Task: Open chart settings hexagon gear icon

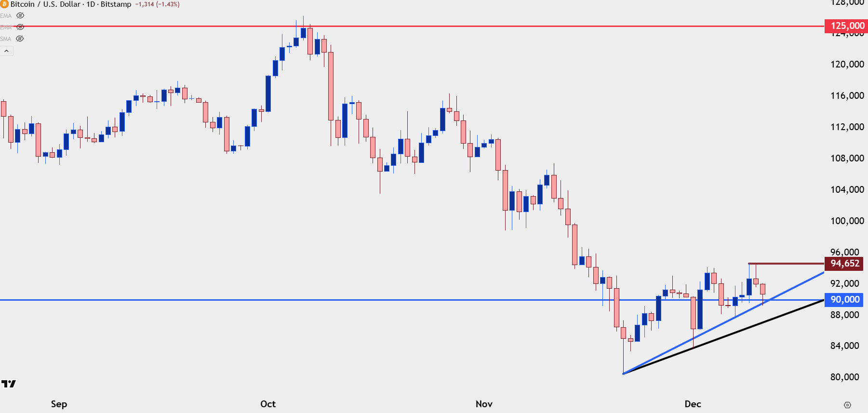Action: (847, 405)
